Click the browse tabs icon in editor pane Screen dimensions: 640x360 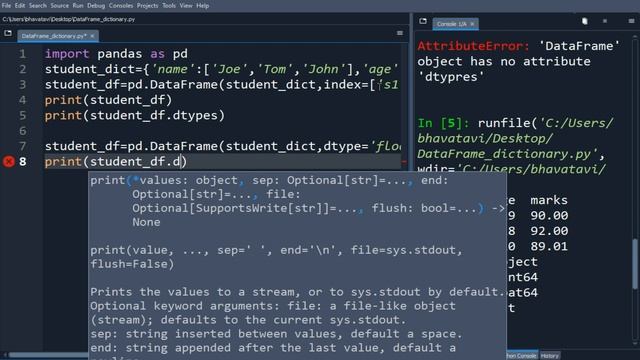click(8, 33)
